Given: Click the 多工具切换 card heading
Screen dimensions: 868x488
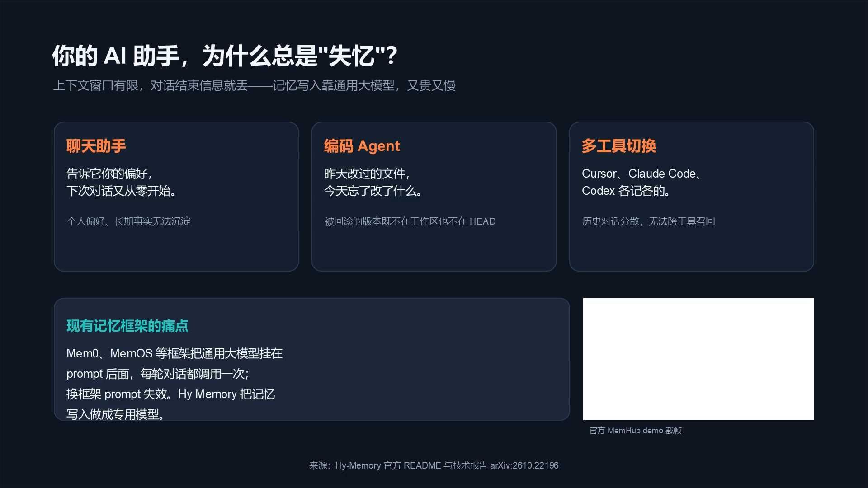Looking at the screenshot, I should (619, 146).
